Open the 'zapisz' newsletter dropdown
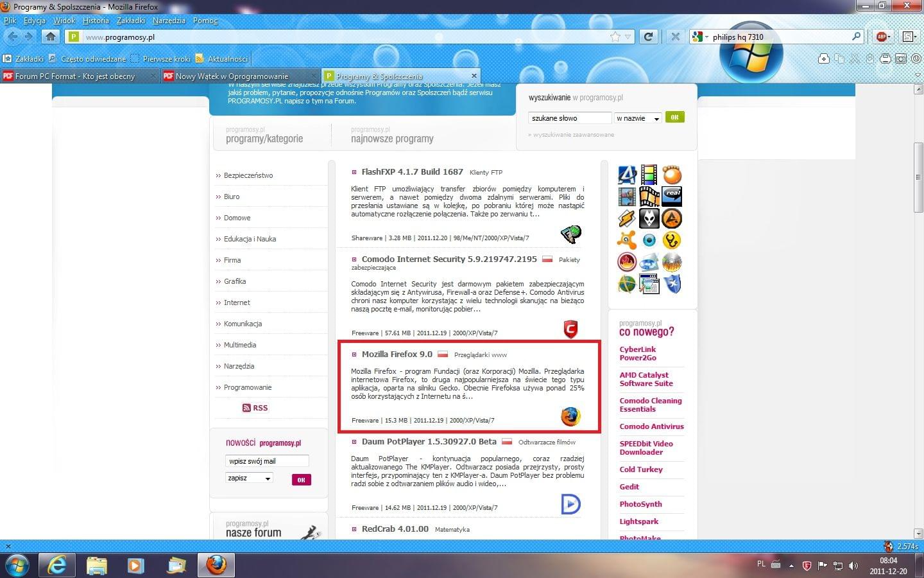This screenshot has height=578, width=924. (249, 478)
